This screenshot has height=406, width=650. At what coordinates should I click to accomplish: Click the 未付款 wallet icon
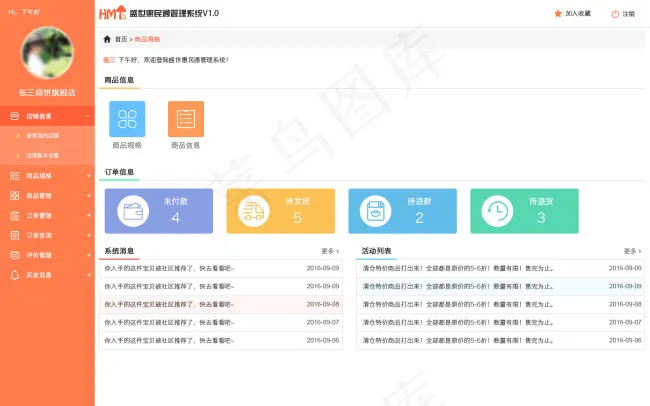tap(132, 211)
